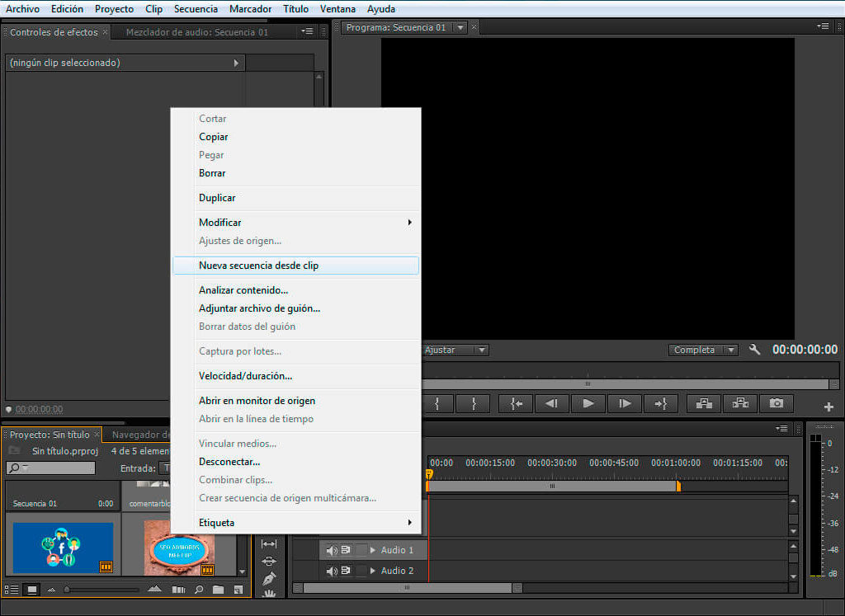The width and height of the screenshot is (845, 616).
Task: Choose Analizar contenido... from context menu
Action: [296, 289]
